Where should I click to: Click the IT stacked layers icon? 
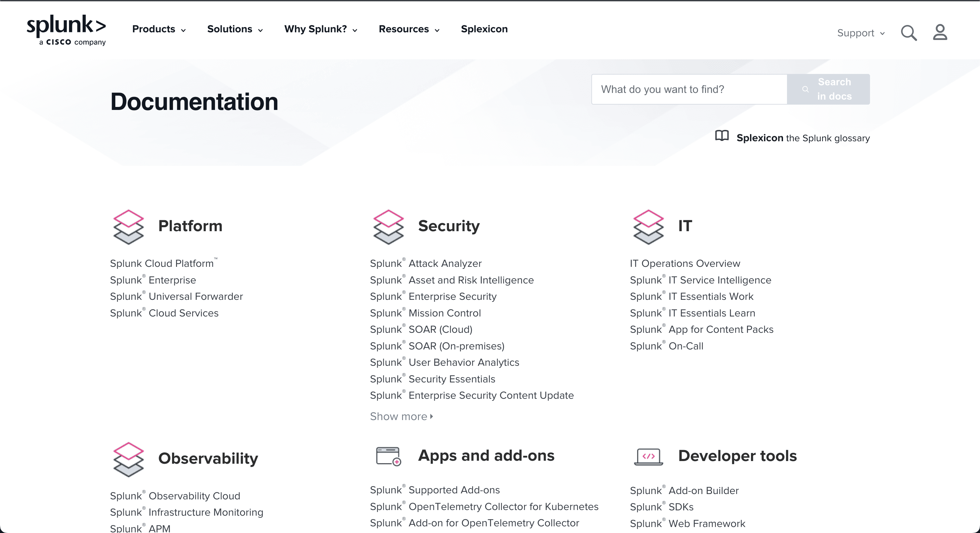click(x=648, y=227)
